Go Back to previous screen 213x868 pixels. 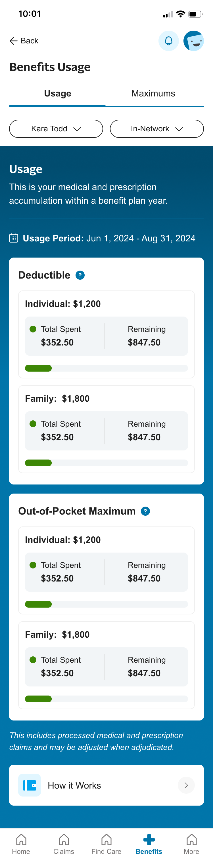(x=24, y=41)
